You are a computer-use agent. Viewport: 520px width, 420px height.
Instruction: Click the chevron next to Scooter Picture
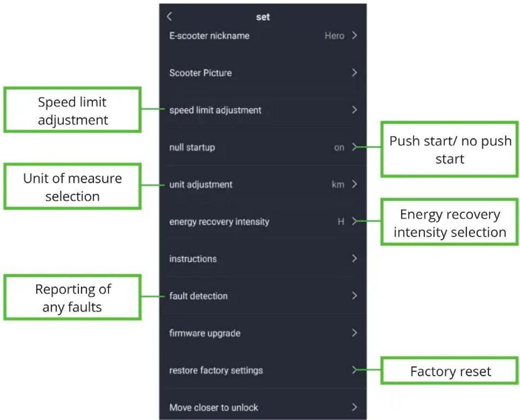click(354, 73)
